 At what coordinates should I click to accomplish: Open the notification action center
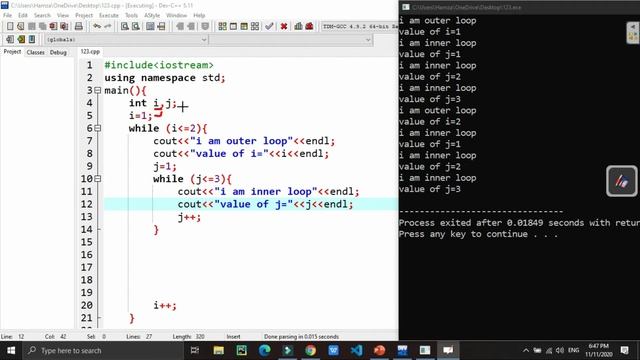tap(624, 350)
